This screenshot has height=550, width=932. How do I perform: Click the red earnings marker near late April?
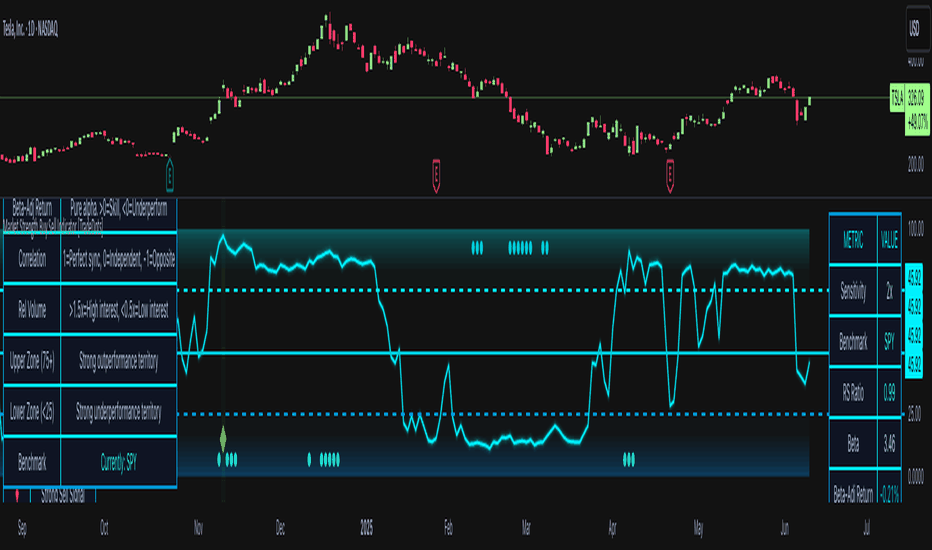[x=670, y=174]
